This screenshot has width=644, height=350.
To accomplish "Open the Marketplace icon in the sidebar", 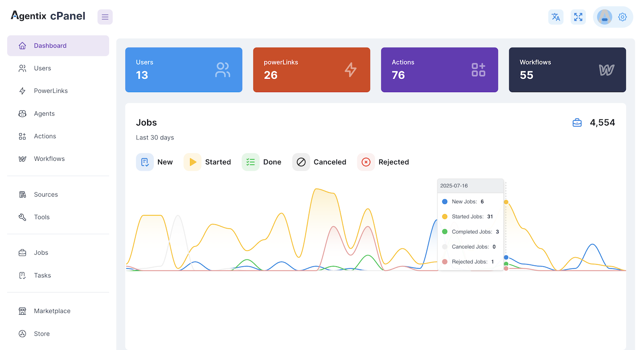I will click(22, 311).
